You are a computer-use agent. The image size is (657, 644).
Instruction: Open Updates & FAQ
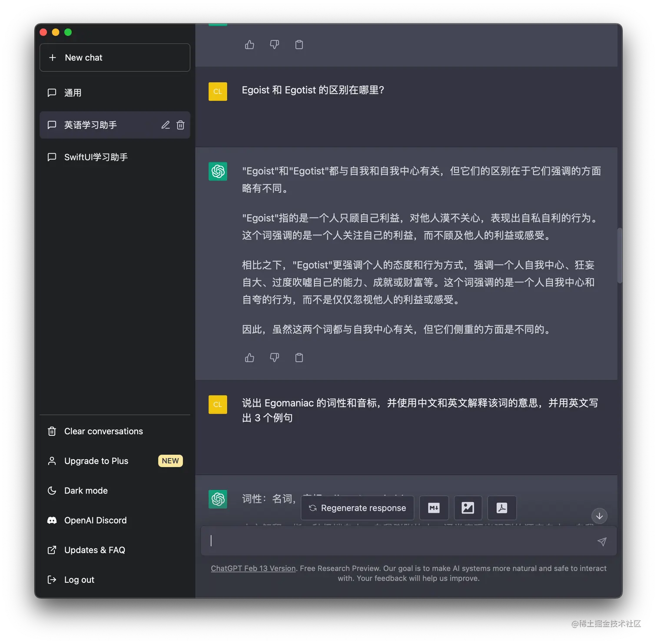[115, 550]
